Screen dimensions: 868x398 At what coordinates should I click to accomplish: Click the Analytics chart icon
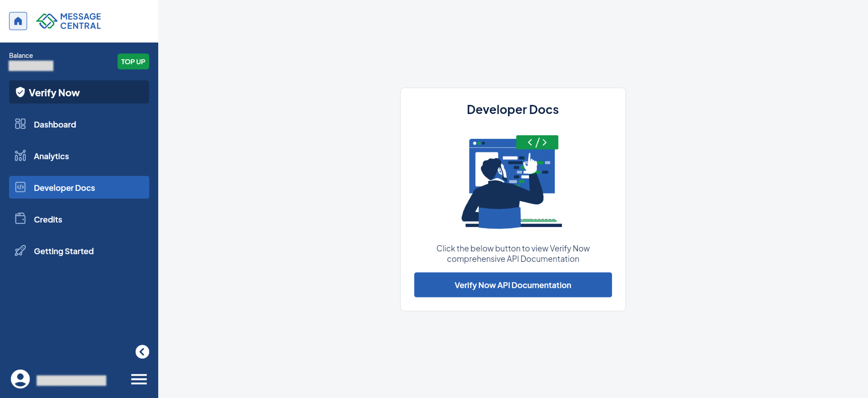tap(20, 156)
